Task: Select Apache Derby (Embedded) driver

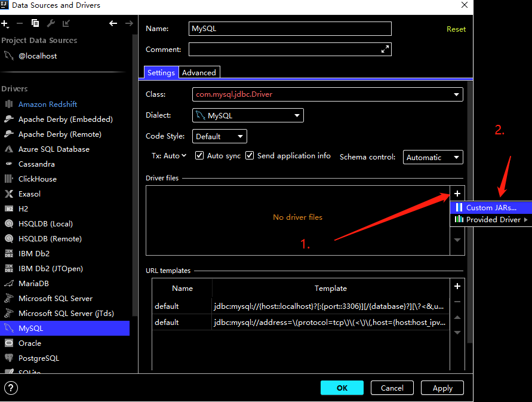Action: click(x=65, y=119)
